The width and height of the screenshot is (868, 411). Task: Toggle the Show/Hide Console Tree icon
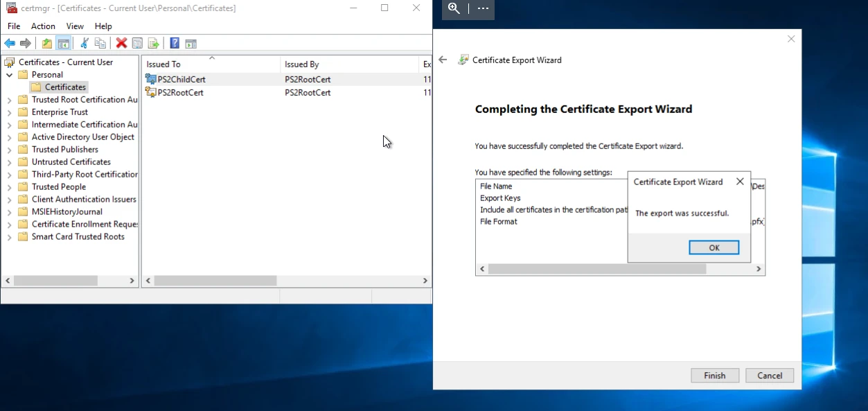[x=63, y=43]
